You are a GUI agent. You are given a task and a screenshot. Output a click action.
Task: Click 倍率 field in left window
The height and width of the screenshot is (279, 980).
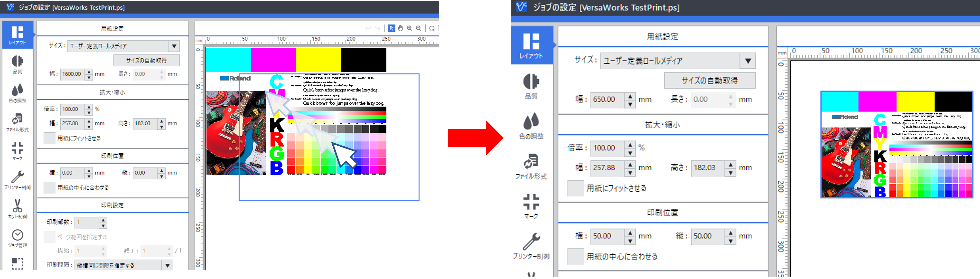click(x=73, y=109)
